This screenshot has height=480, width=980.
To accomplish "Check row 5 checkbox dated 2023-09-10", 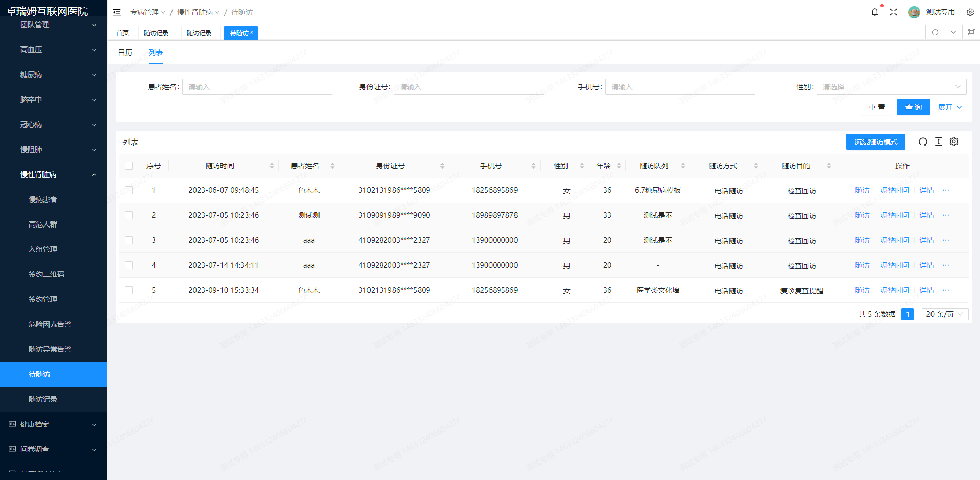I will pyautogui.click(x=129, y=290).
